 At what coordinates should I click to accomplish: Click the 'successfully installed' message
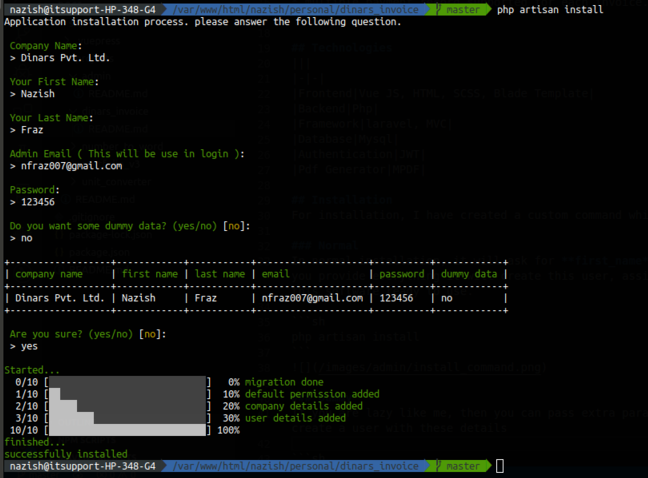[60, 453]
